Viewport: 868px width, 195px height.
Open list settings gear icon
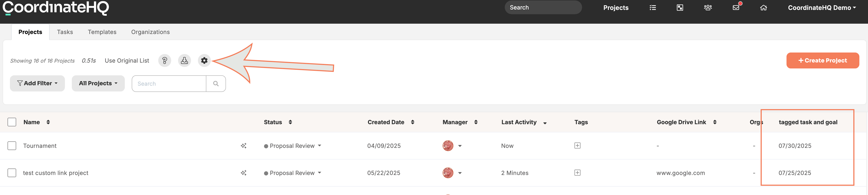pos(204,60)
